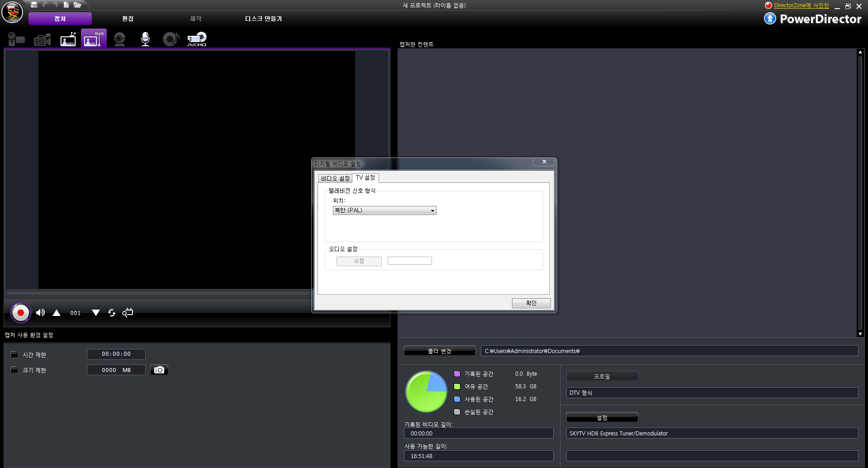Click the 시간 제한 time field 00:00:00
The width and height of the screenshot is (868, 468).
click(116, 354)
